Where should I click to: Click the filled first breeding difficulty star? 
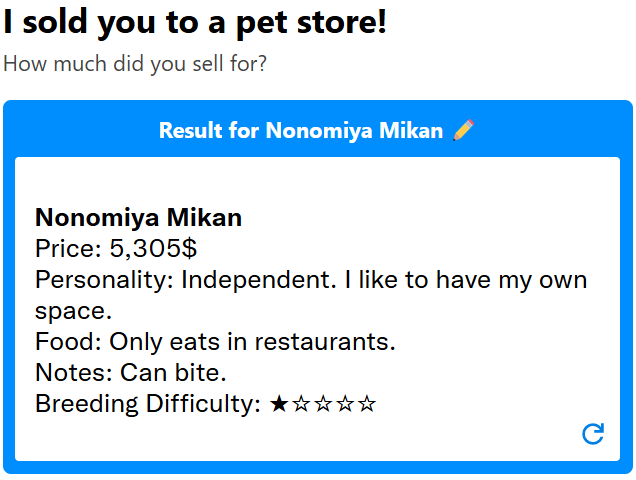279,404
